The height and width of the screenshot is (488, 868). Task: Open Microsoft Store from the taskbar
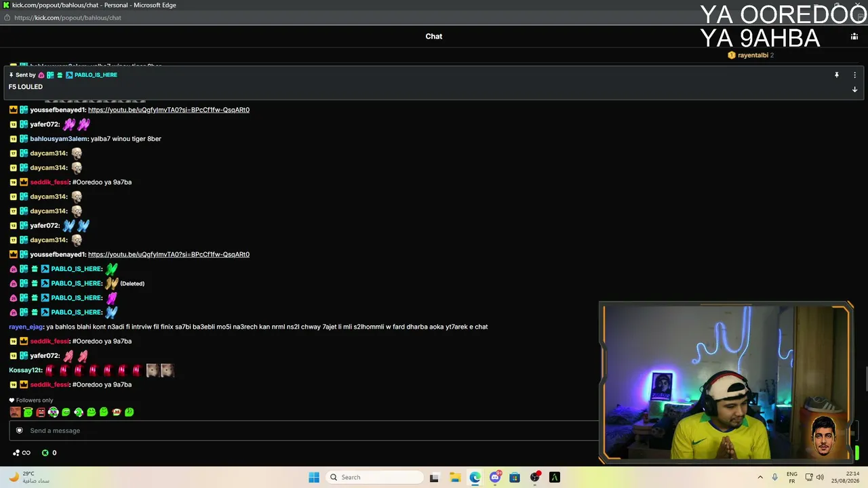tap(515, 477)
